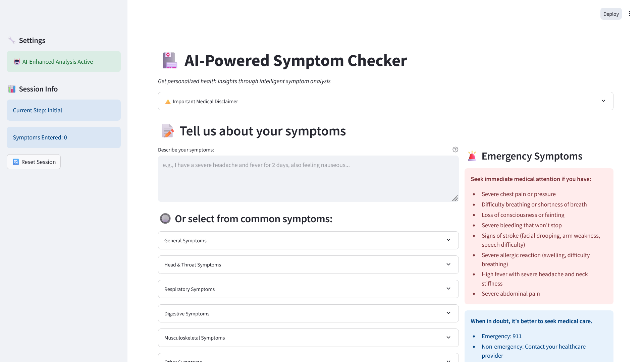The height and width of the screenshot is (362, 644).
Task: Click the Deploy button
Action: tap(611, 14)
